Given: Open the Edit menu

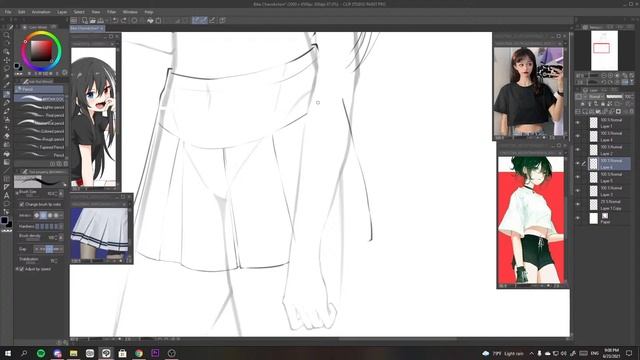Looking at the screenshot, I should tap(22, 12).
